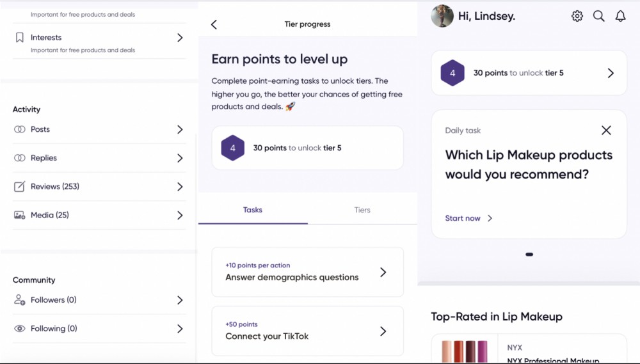This screenshot has width=640, height=364.
Task: Open Followers (0) row chevron
Action: pos(180,300)
